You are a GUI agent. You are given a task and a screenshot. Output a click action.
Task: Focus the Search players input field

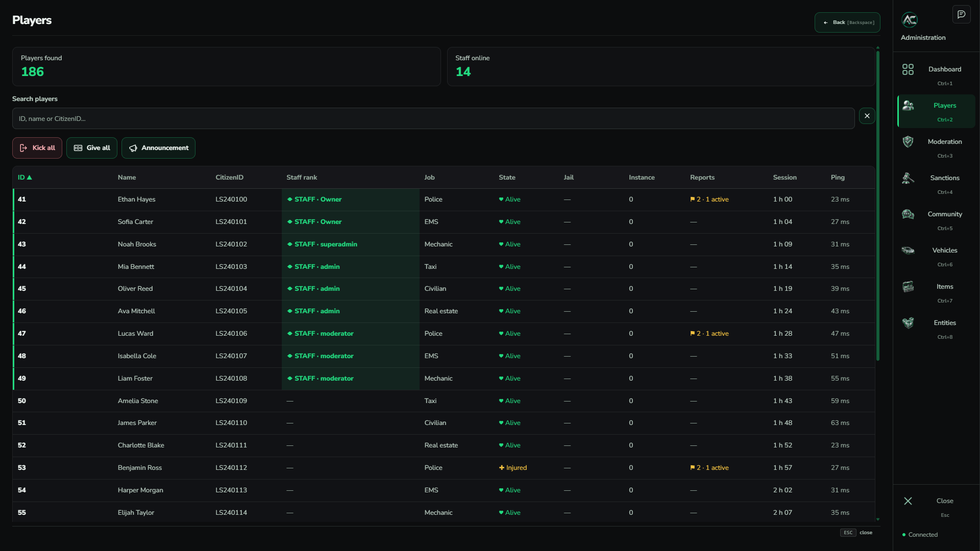[x=433, y=118]
